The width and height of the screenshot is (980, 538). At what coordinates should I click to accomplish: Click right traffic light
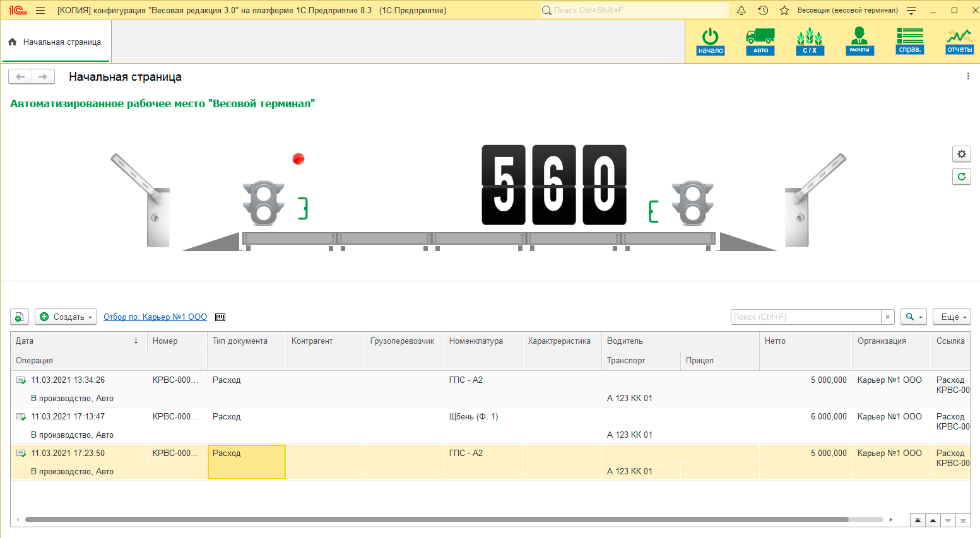[693, 203]
